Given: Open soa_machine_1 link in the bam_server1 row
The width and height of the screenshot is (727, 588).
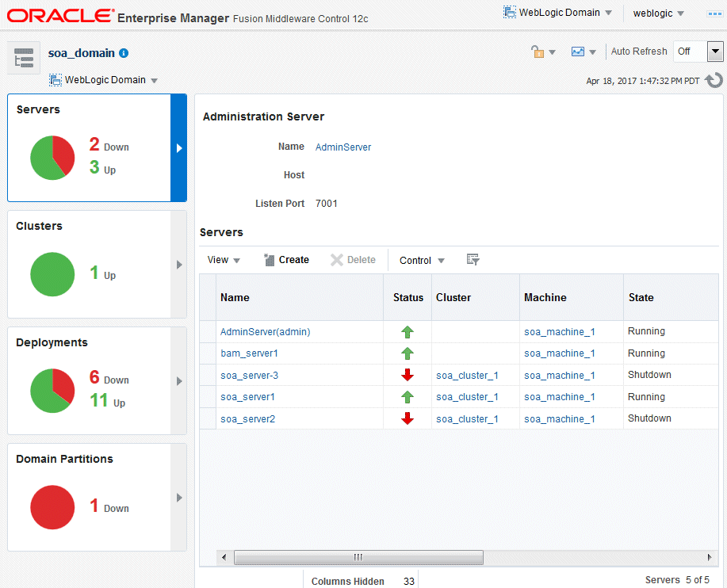Looking at the screenshot, I should tap(560, 353).
